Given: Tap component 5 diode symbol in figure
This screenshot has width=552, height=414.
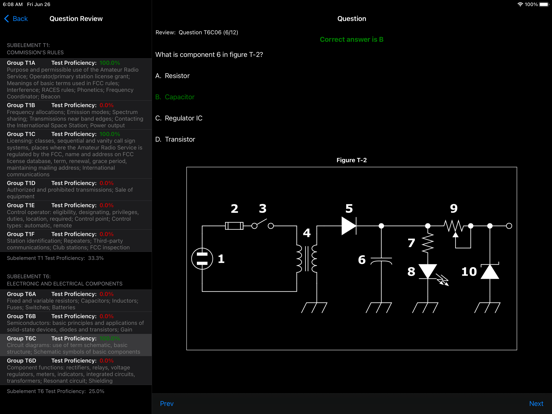Looking at the screenshot, I should click(x=349, y=226).
